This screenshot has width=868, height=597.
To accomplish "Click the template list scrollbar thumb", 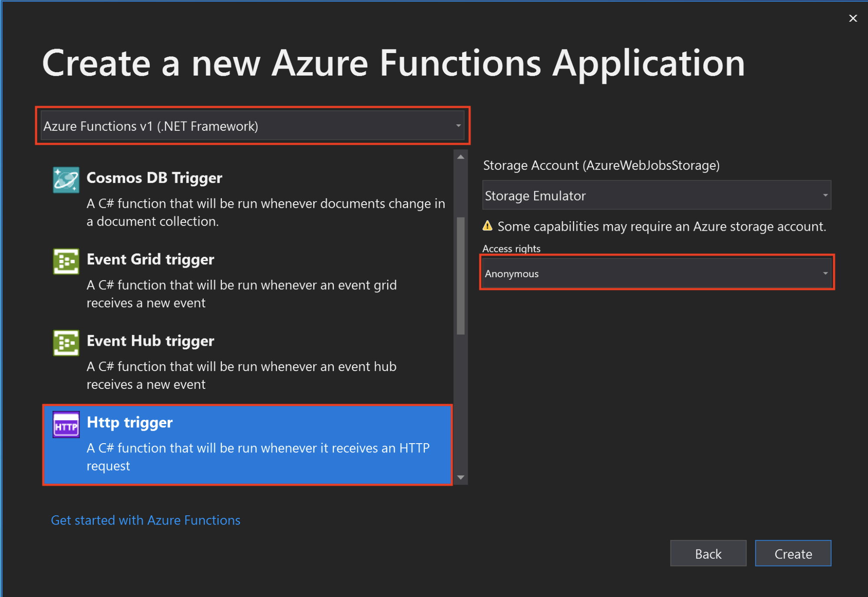I will pos(461,276).
